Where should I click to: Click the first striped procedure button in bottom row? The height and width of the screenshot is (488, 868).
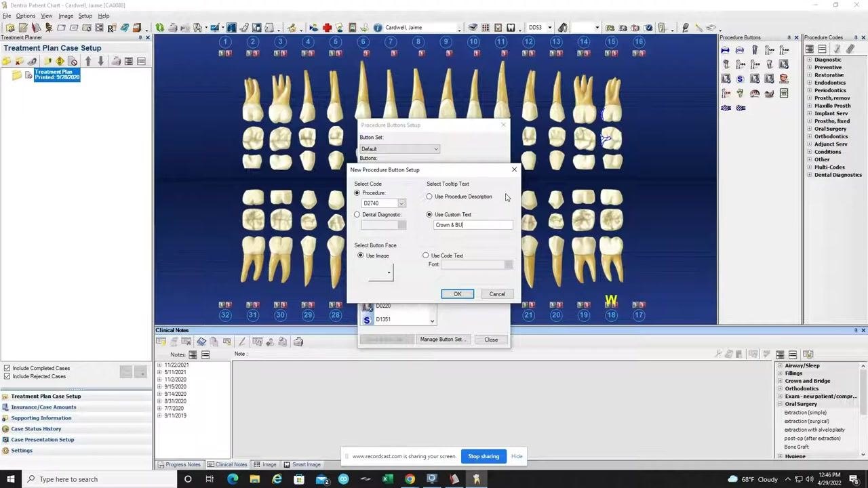(x=726, y=108)
